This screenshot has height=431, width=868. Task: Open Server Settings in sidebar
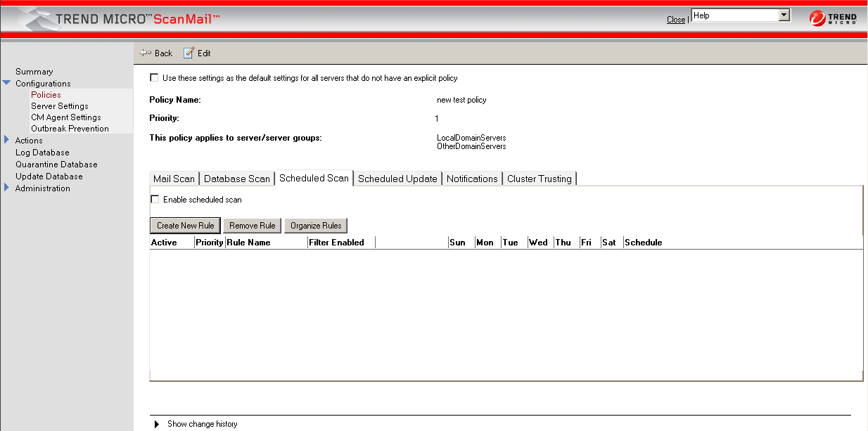click(60, 106)
